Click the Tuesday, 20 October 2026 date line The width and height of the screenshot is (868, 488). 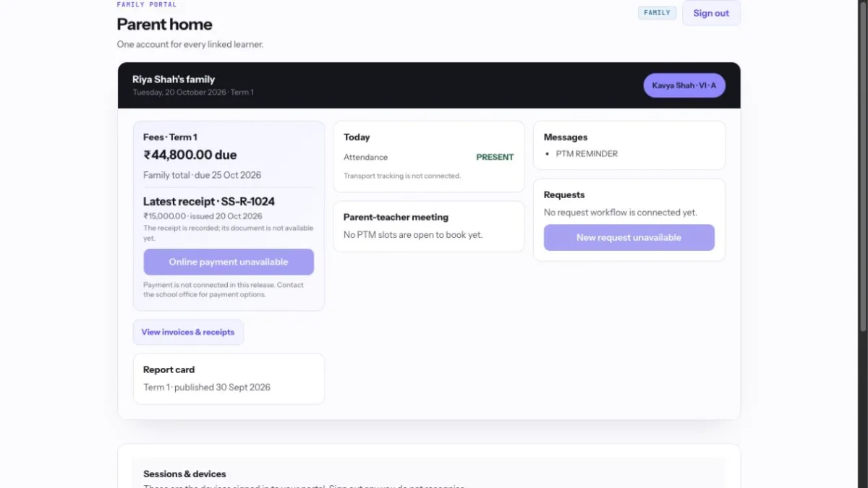click(x=193, y=93)
